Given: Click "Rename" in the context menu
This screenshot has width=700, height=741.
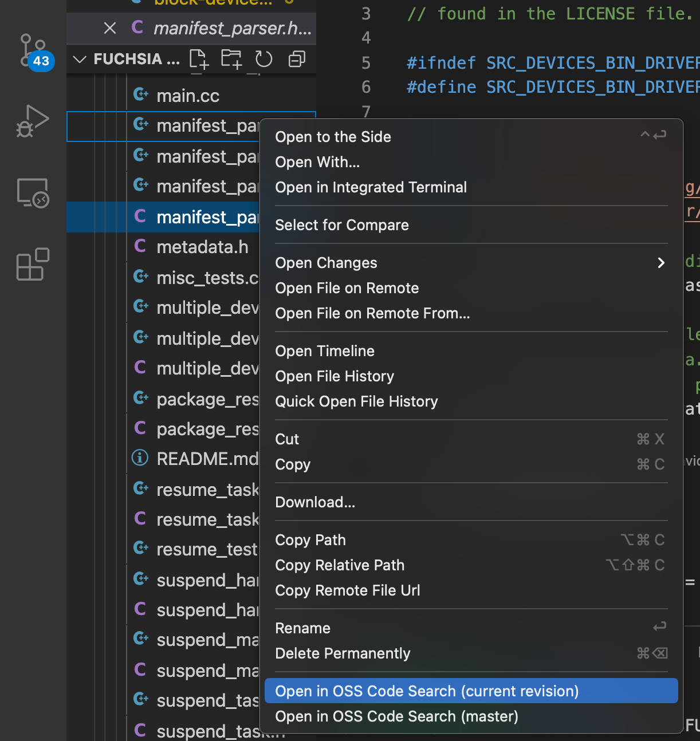Looking at the screenshot, I should point(303,628).
